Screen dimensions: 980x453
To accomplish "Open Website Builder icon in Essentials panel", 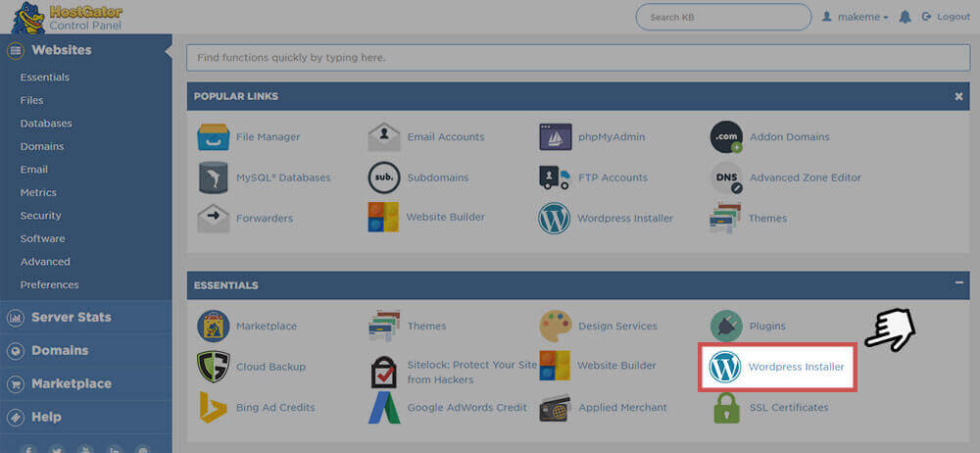I will pos(555,366).
